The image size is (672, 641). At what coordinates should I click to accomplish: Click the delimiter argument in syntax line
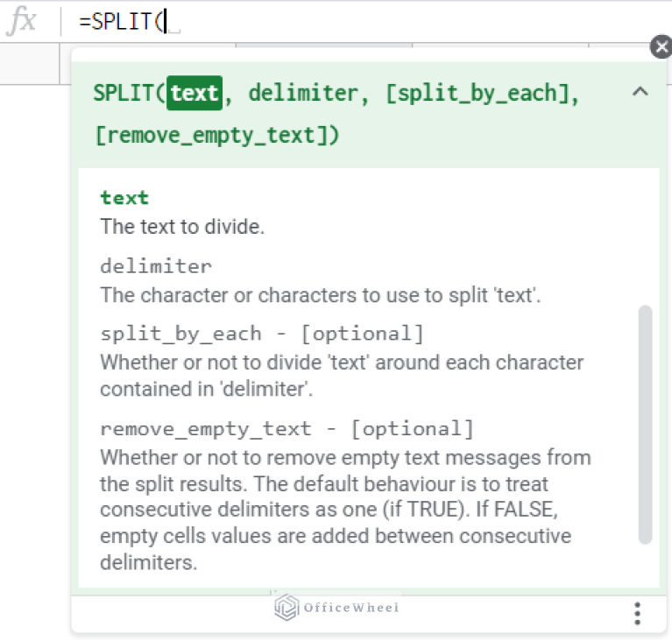[303, 93]
